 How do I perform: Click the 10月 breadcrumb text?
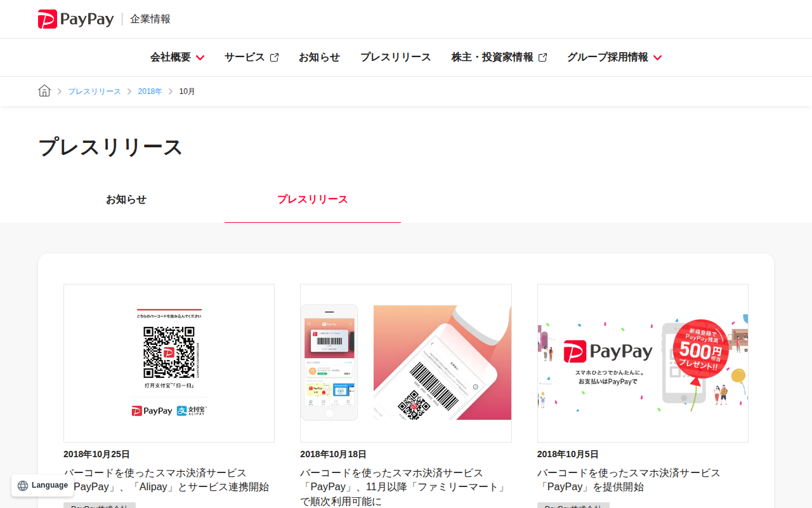coord(187,91)
